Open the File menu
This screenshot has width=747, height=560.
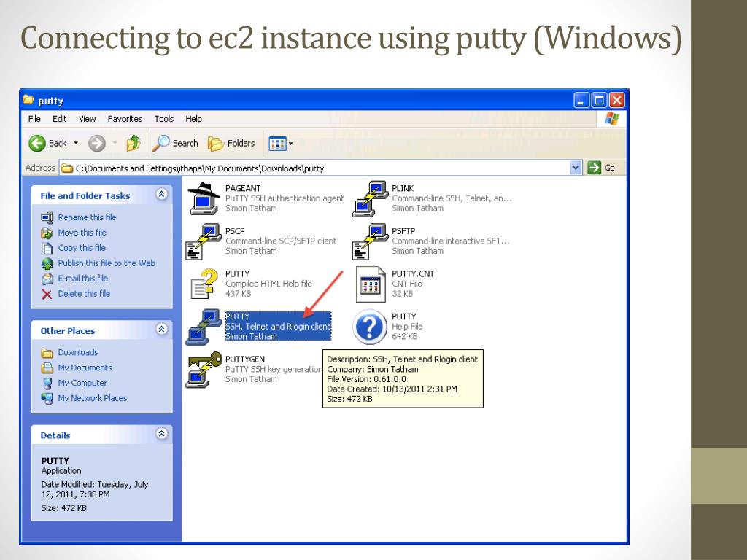pyautogui.click(x=34, y=119)
